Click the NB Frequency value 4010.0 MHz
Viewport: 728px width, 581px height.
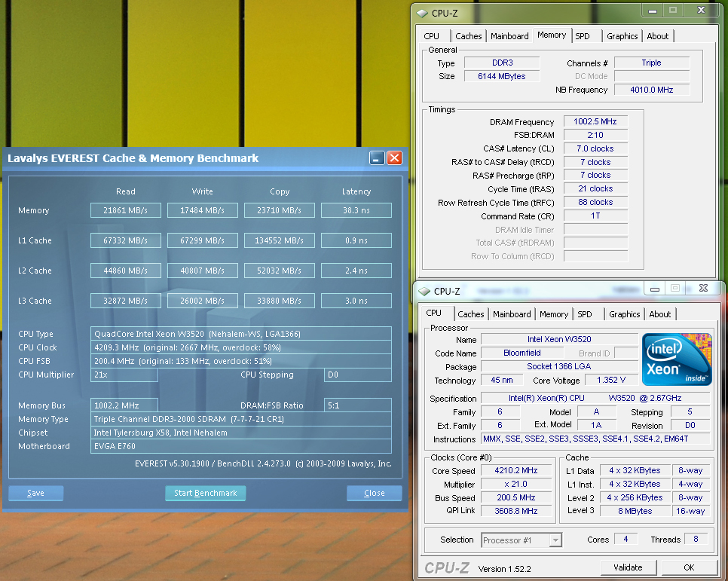[x=652, y=90]
